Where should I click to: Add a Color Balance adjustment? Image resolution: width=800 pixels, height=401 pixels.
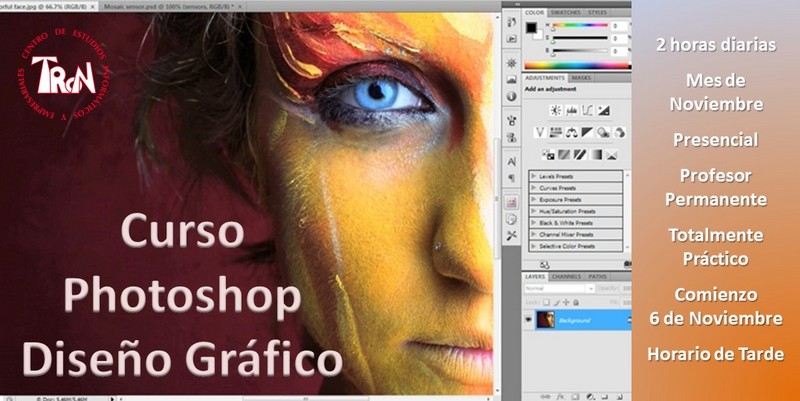[x=571, y=133]
